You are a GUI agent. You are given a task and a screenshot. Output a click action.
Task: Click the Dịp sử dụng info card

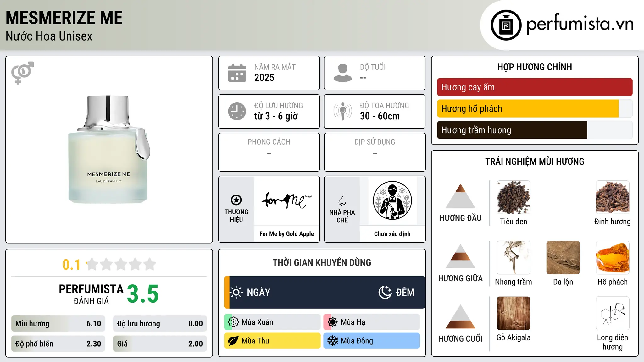(x=375, y=152)
